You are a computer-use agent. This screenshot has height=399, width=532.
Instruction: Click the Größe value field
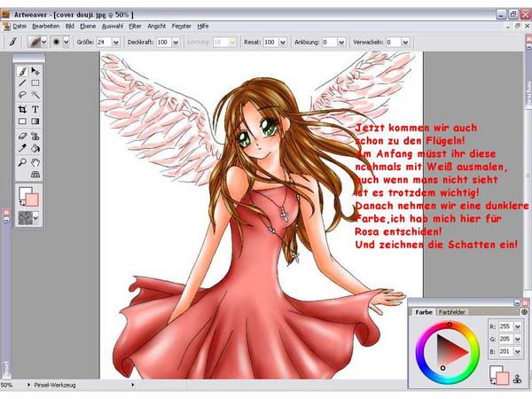pos(104,43)
